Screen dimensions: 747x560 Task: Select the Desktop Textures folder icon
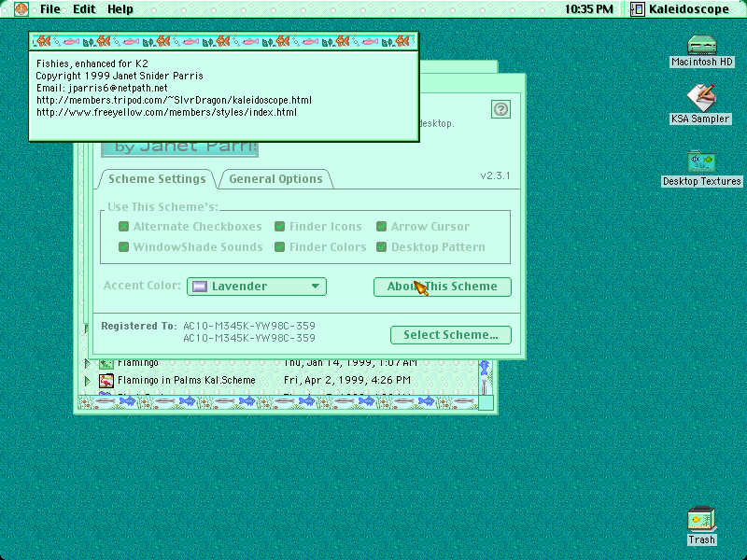[x=702, y=162]
